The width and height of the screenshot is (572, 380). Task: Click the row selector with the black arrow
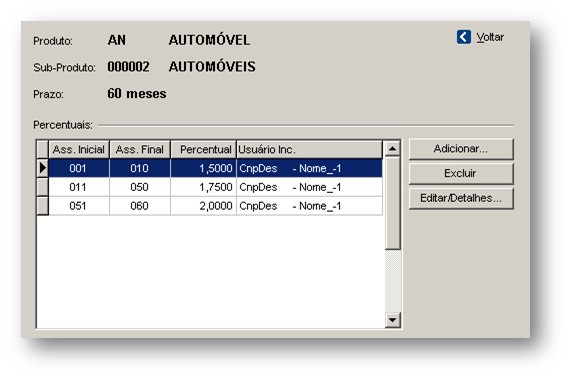pos(43,168)
